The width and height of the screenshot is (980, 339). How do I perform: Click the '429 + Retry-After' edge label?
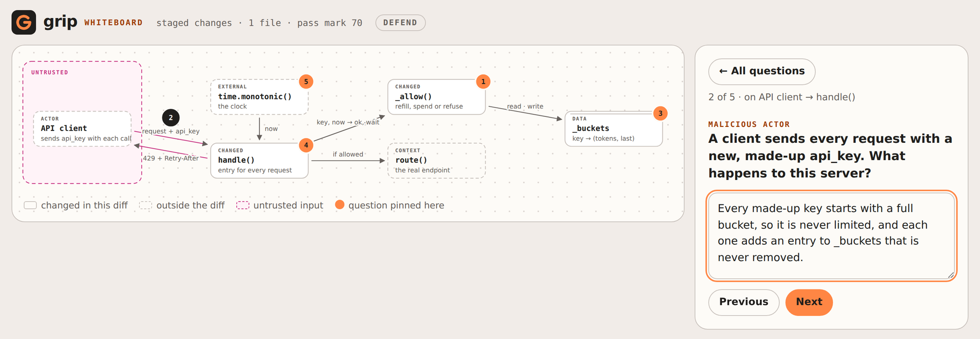(x=171, y=158)
